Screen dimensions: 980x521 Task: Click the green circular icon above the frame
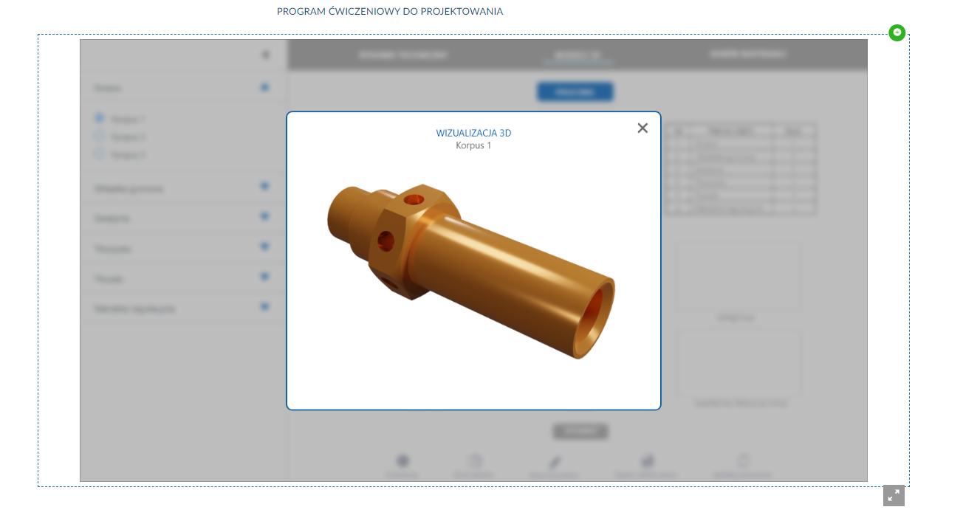897,32
